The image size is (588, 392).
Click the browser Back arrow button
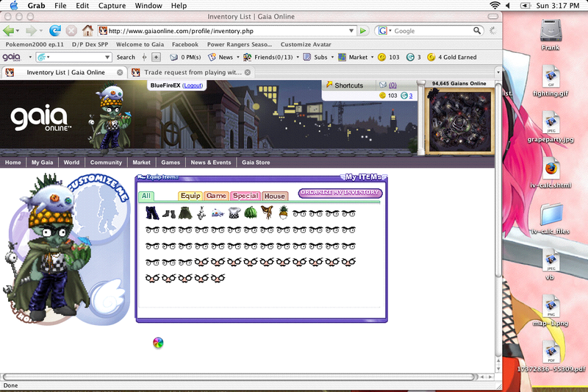(8, 31)
